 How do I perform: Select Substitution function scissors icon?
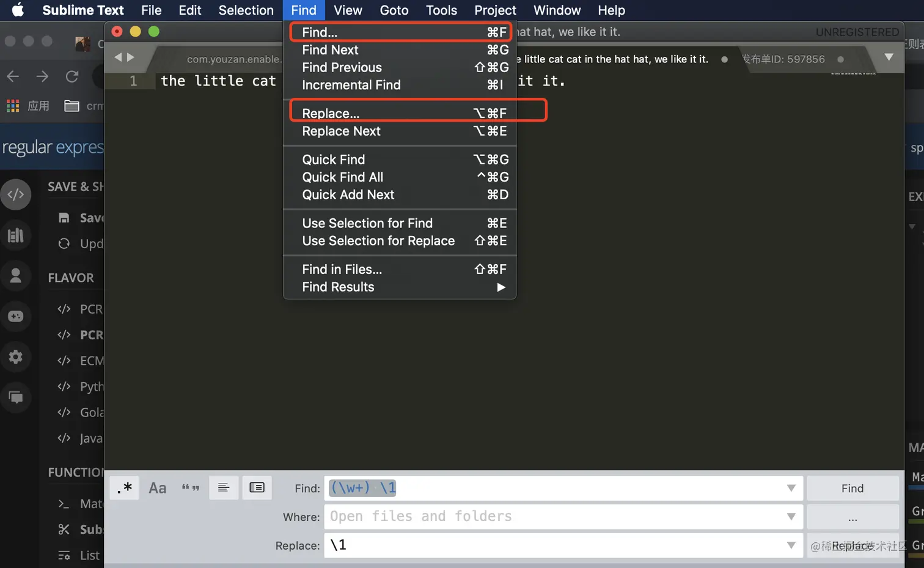(64, 529)
